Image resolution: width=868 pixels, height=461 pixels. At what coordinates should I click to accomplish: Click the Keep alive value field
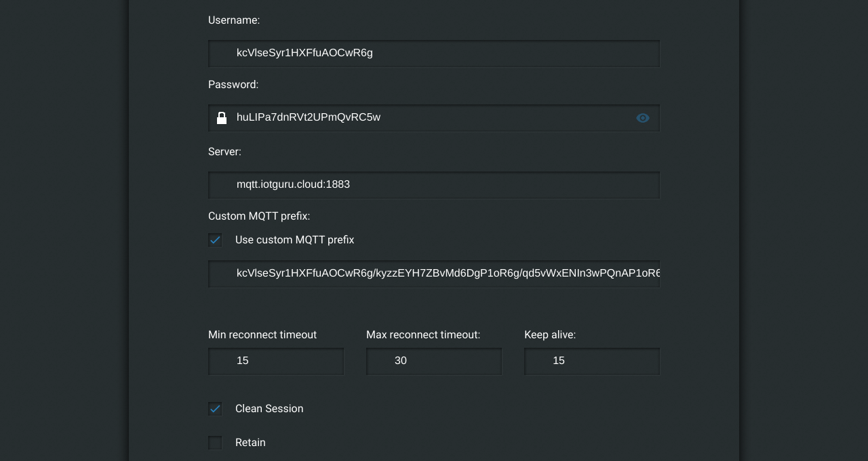click(x=592, y=361)
